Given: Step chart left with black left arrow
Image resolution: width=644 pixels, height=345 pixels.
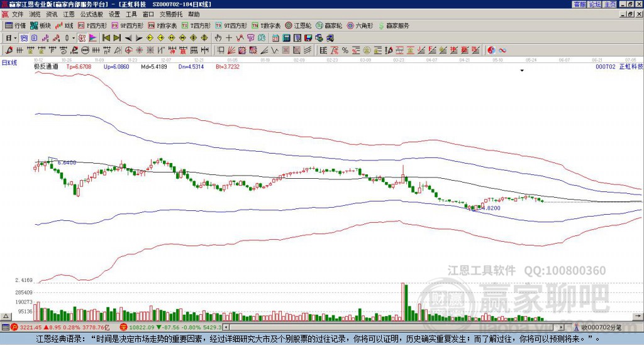Looking at the screenshot, I should point(128,38).
